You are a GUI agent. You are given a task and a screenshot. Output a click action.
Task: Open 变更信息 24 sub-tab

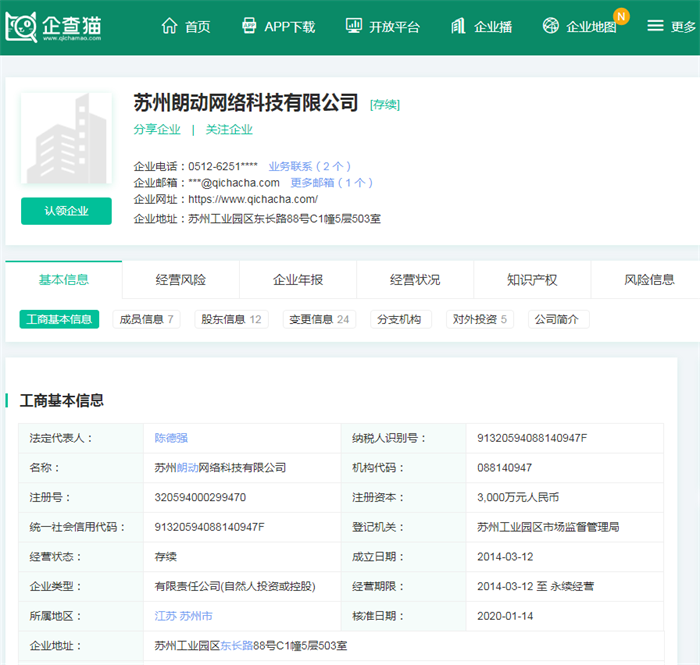(319, 319)
